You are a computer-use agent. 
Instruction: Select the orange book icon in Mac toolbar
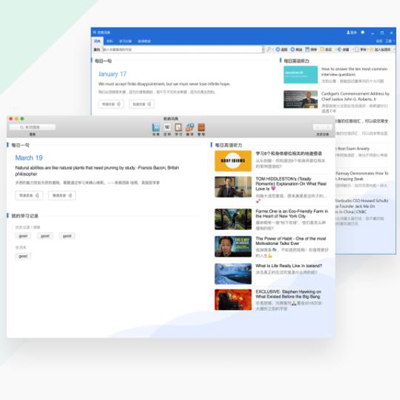pyautogui.click(x=201, y=127)
